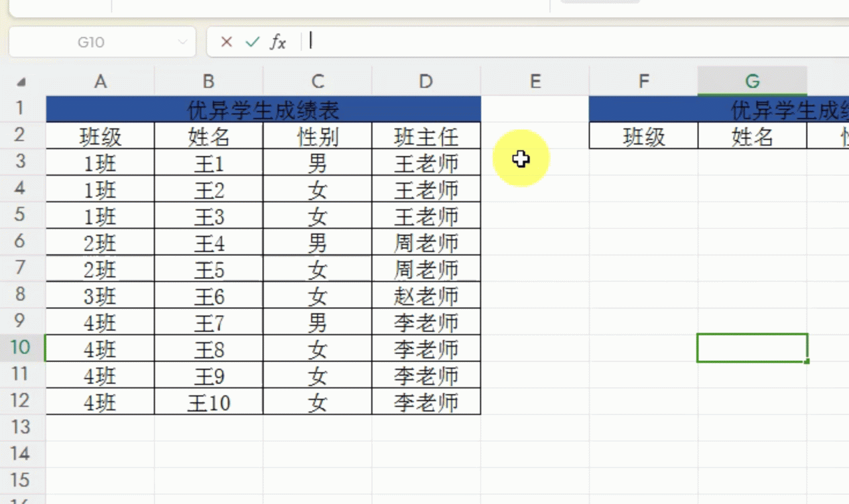849x504 pixels.
Task: Select row 5 header
Action: 23,215
